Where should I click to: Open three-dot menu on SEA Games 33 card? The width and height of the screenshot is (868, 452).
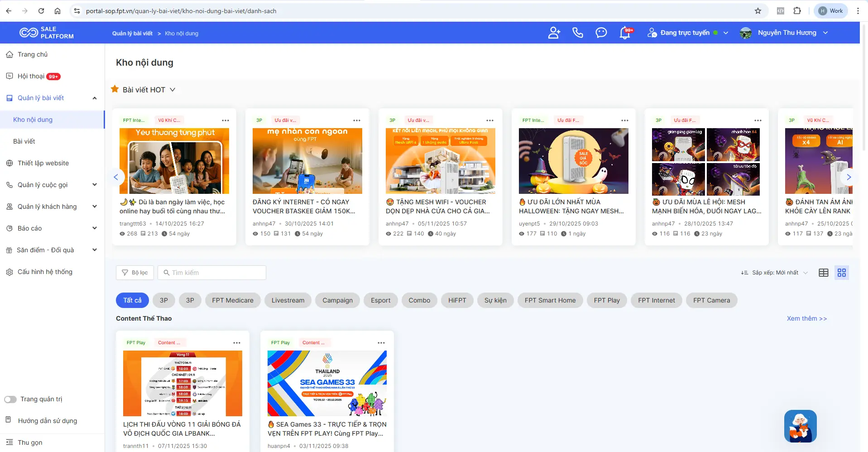(381, 343)
